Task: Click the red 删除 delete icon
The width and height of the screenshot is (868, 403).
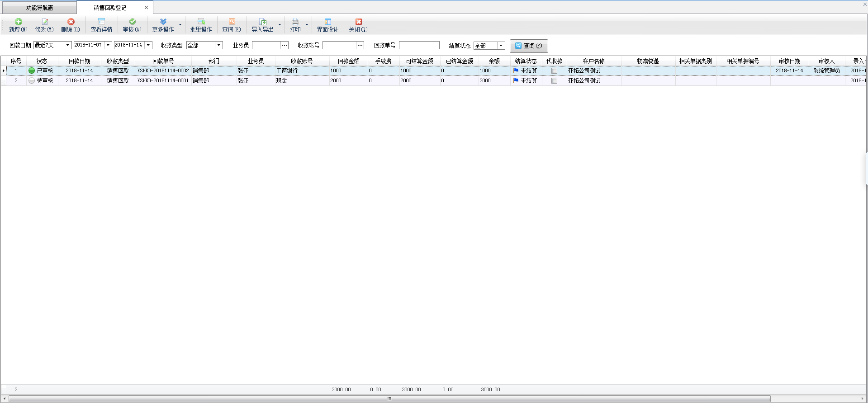Action: pyautogui.click(x=71, y=22)
